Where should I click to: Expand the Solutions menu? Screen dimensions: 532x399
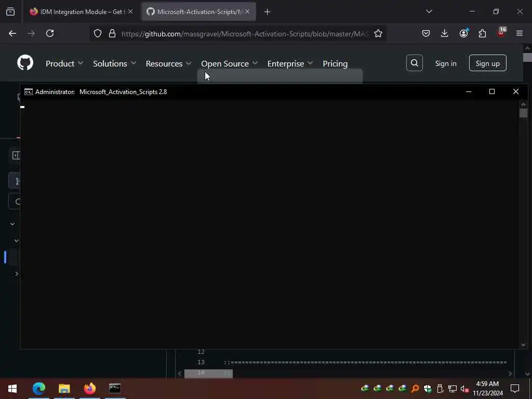click(114, 63)
